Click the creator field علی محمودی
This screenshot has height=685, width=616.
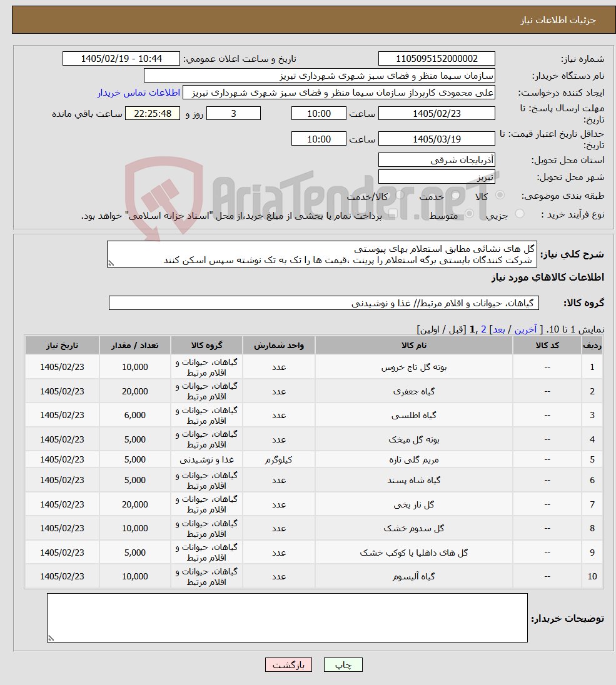tap(339, 92)
